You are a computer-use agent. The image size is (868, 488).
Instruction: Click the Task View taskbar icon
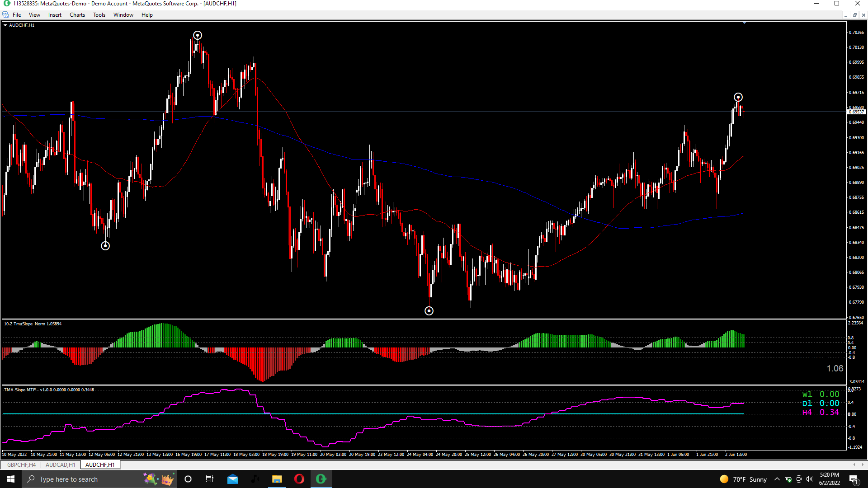coord(210,479)
